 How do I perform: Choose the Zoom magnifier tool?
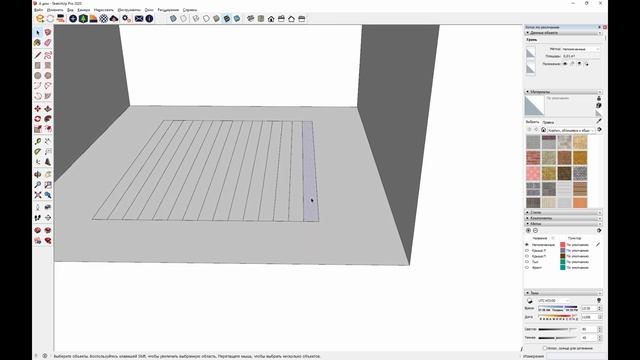[x=38, y=185]
